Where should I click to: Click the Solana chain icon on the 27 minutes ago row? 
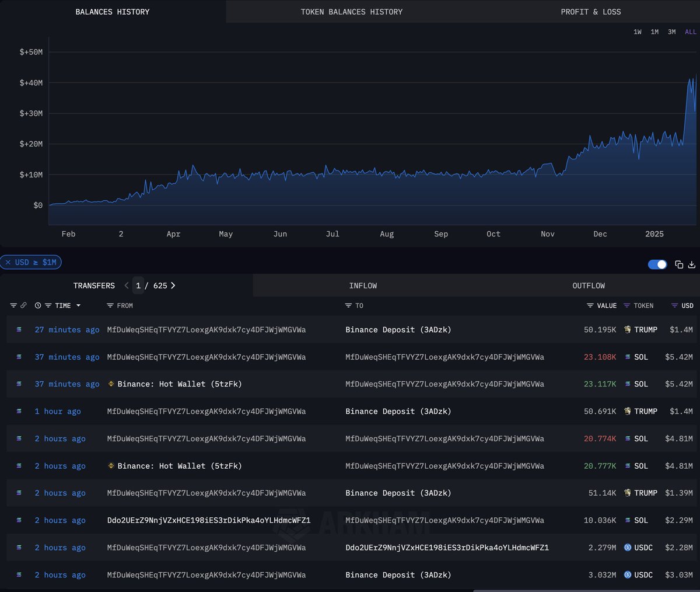tap(19, 329)
